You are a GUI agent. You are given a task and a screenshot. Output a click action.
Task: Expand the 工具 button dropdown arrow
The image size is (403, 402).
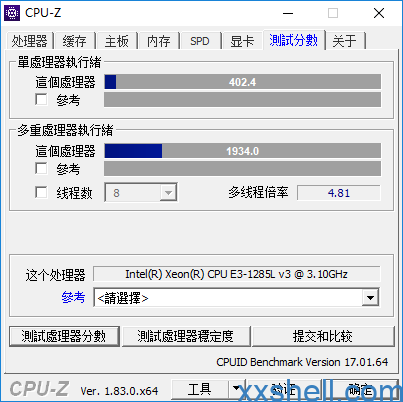tap(236, 388)
